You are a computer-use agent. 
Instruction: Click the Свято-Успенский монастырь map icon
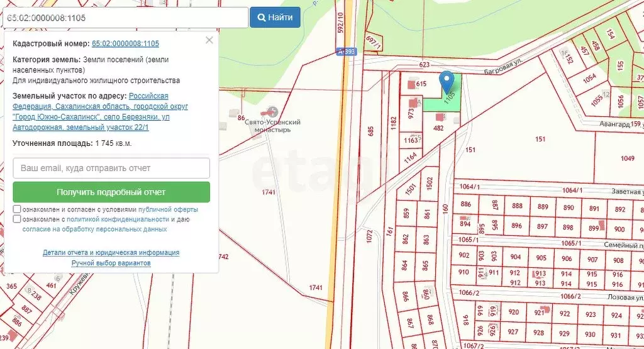click(272, 111)
